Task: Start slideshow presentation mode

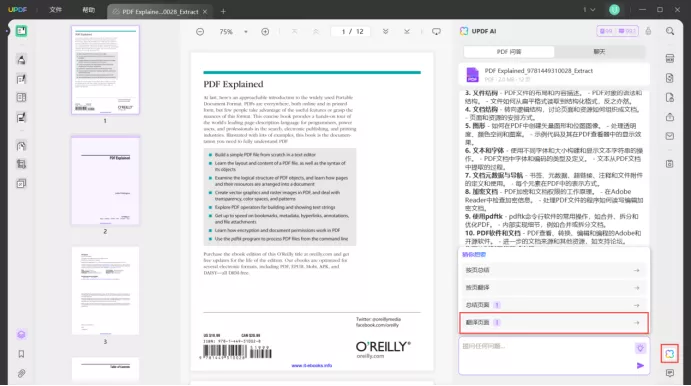Action: coord(436,31)
